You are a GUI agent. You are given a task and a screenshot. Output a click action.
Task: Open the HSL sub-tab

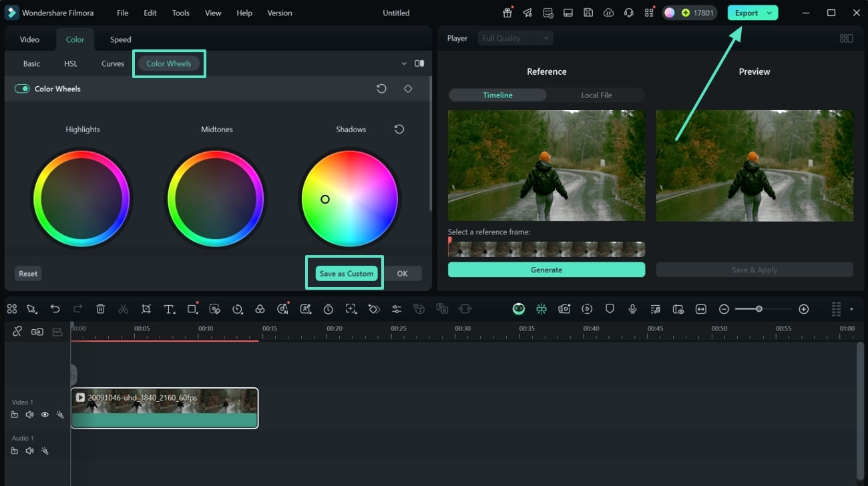coord(71,63)
